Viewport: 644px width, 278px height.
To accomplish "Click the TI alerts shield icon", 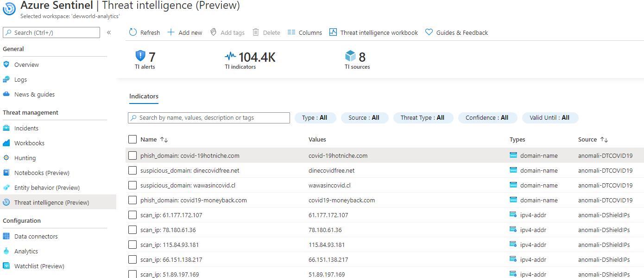I will tap(140, 56).
